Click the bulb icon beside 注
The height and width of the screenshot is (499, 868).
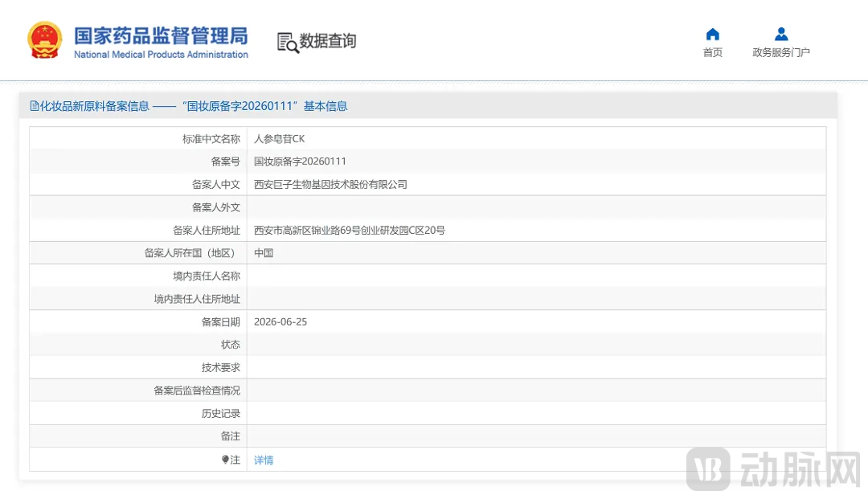pos(225,460)
